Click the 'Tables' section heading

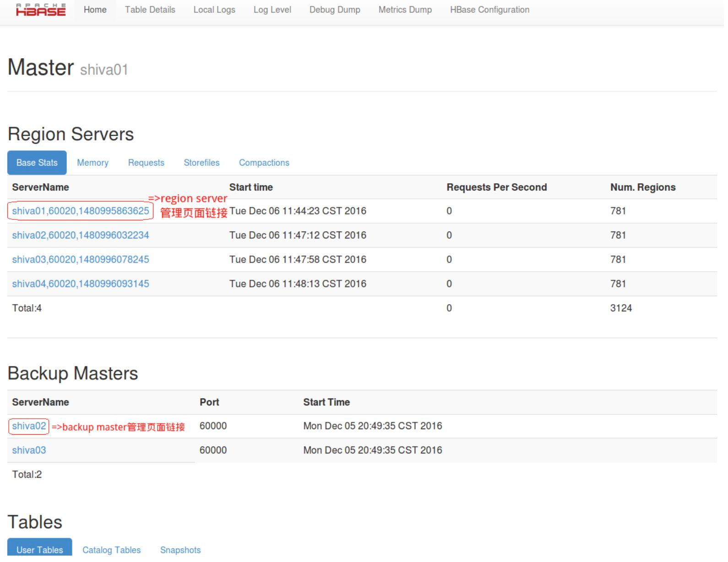click(35, 522)
